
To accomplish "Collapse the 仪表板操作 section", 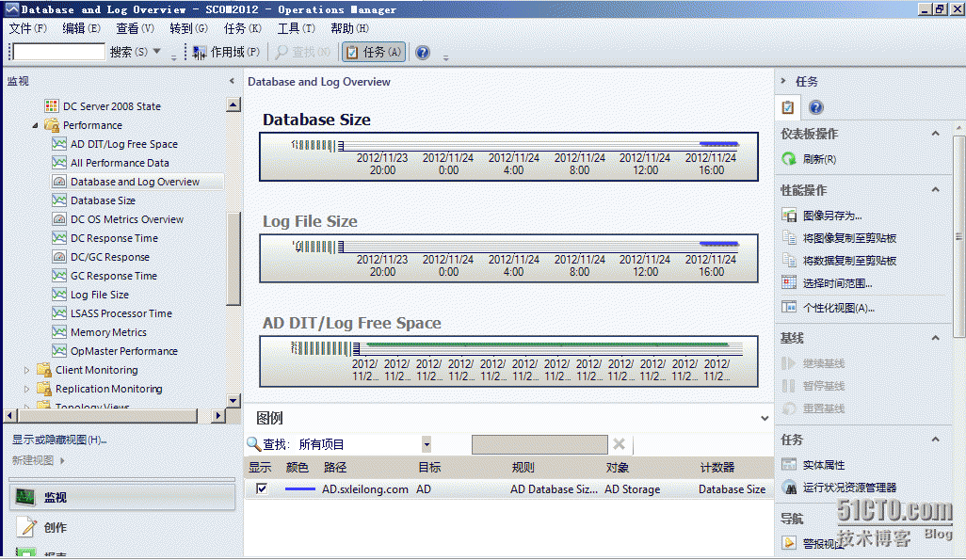I will click(x=935, y=134).
